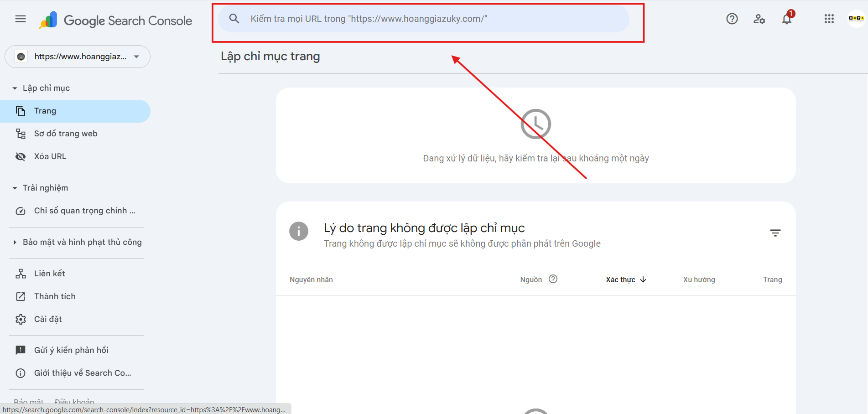Open the Help question mark icon

(x=732, y=19)
